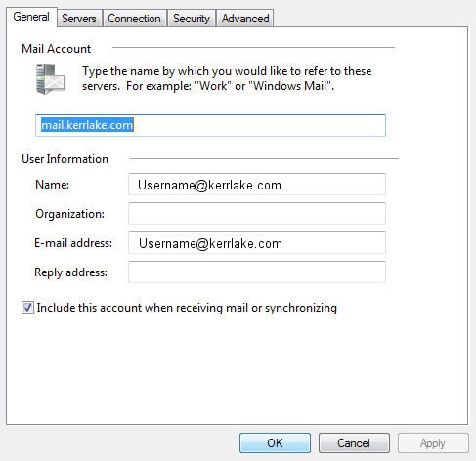Click the E-mail address input field

(x=257, y=243)
